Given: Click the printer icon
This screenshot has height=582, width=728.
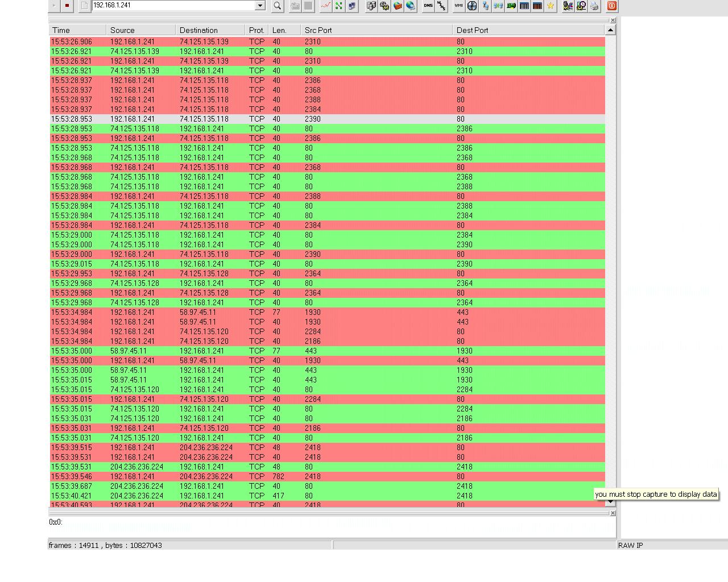Looking at the screenshot, I should pyautogui.click(x=594, y=6).
